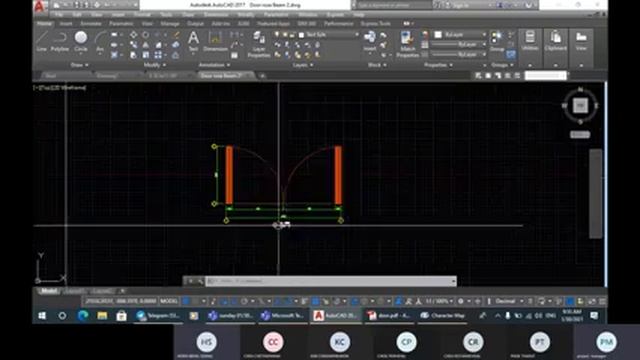Click the HS participant avatar
Screen dimensions: 640x360
coord(207,342)
